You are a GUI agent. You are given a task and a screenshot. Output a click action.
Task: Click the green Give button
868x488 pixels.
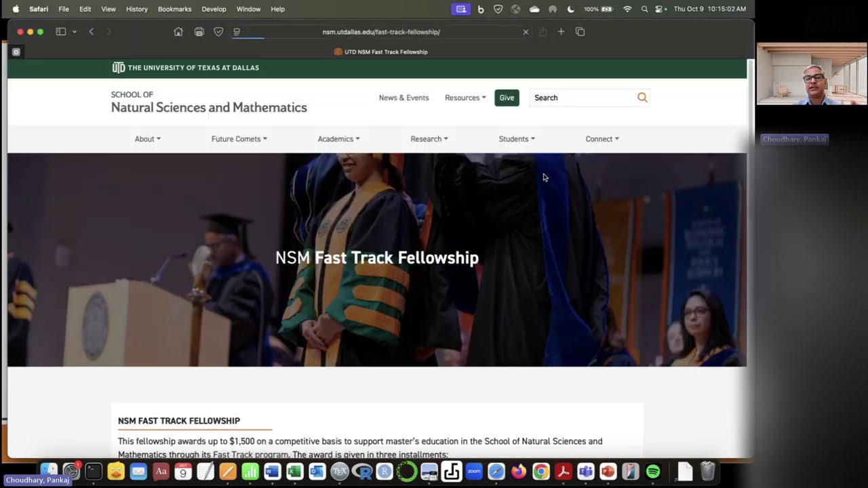click(507, 98)
